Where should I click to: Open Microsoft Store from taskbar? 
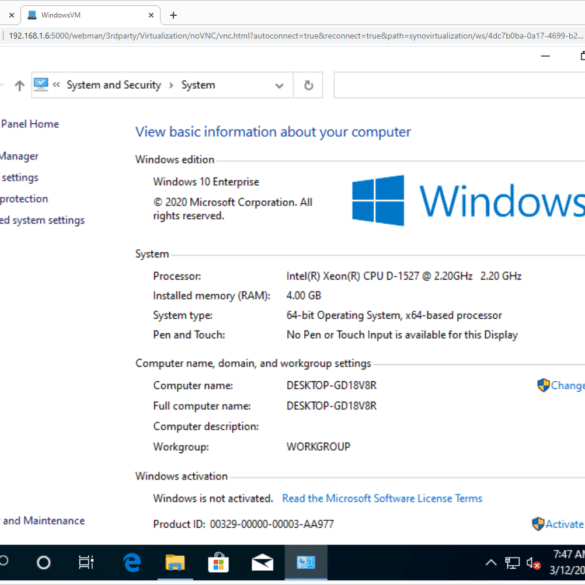point(218,562)
